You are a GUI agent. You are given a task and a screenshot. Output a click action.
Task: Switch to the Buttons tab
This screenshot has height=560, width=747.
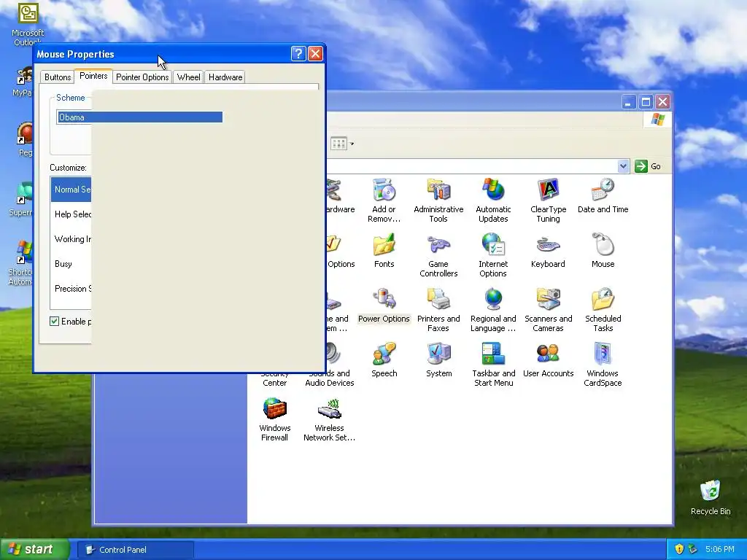click(58, 77)
